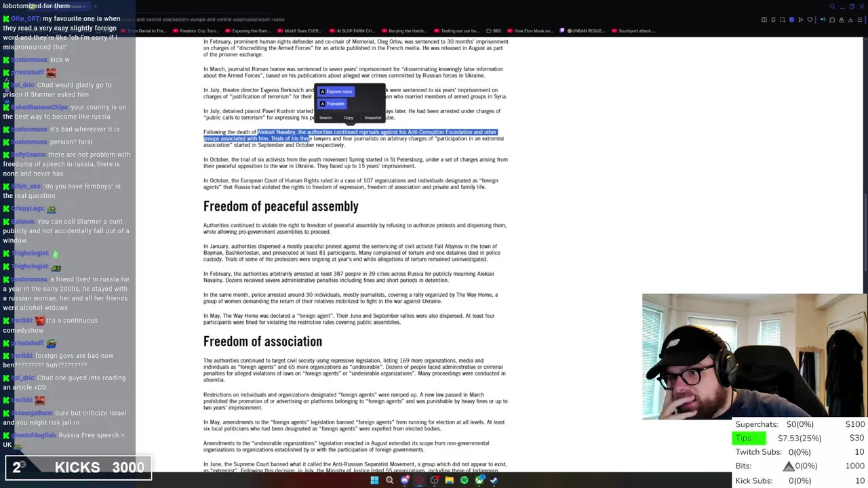Click chat username CrispyLega
The image size is (868, 488).
point(27,209)
